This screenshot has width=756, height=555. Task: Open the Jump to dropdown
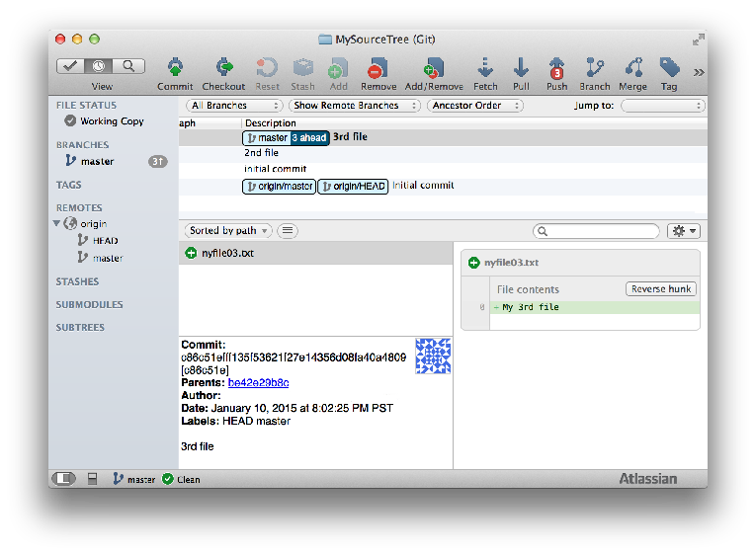pos(663,106)
